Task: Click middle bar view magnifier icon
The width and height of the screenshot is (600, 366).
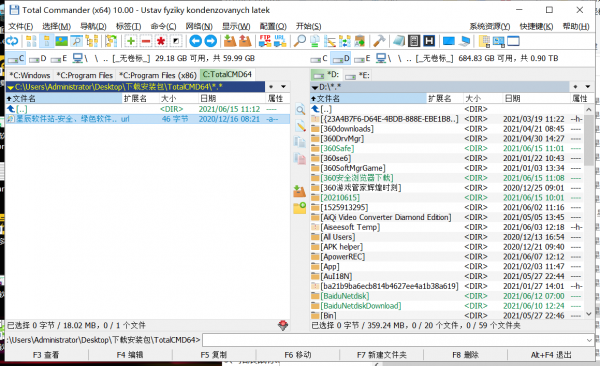Action: tap(300, 110)
